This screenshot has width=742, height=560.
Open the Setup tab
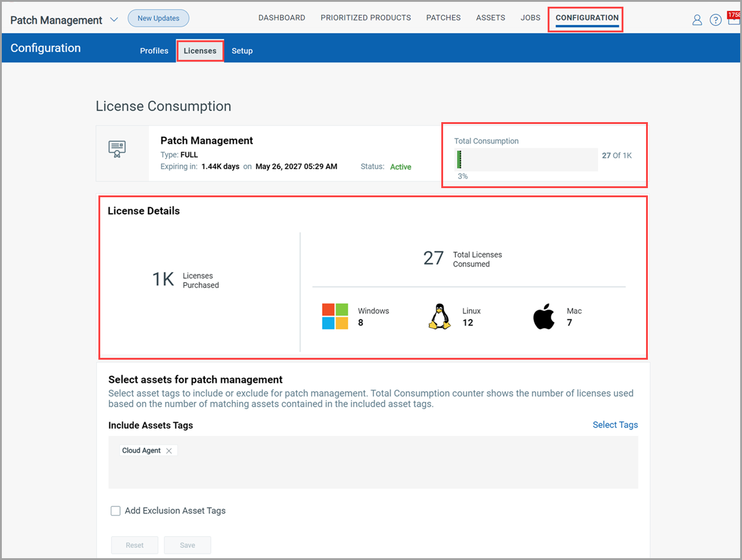point(242,51)
